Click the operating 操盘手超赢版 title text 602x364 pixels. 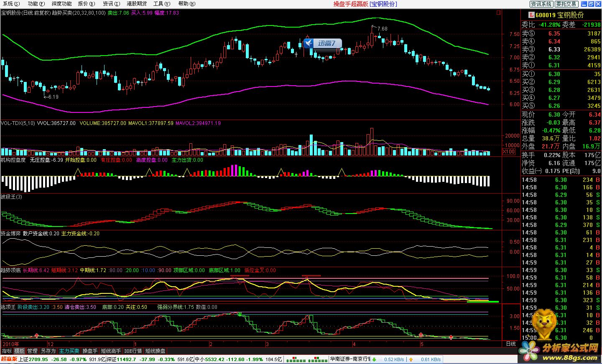351,4
